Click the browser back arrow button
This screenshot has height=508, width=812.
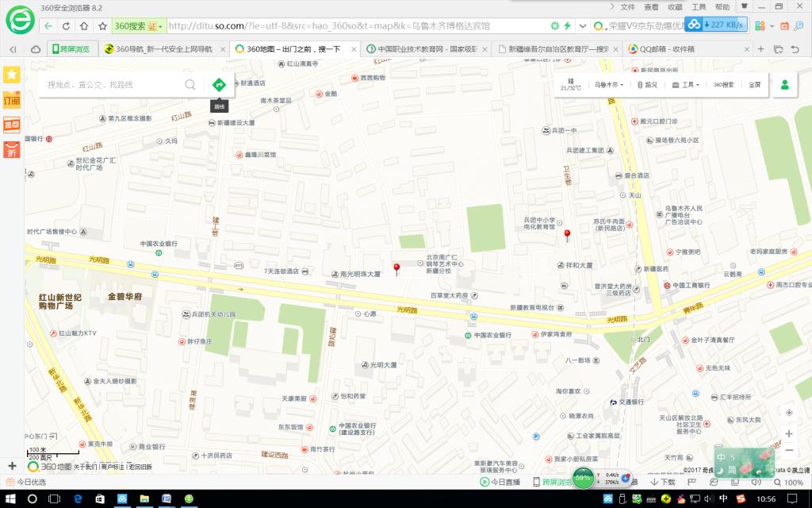(x=48, y=26)
